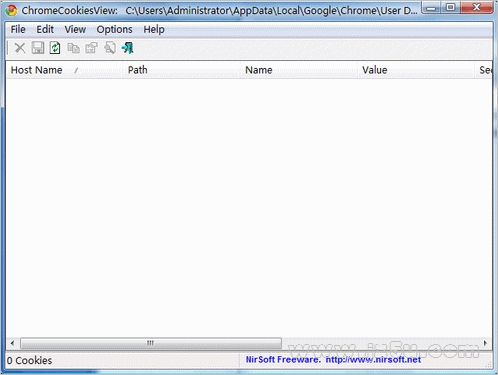Click the horizontal scrollbar right arrow
This screenshot has width=498, height=375.
point(485,343)
